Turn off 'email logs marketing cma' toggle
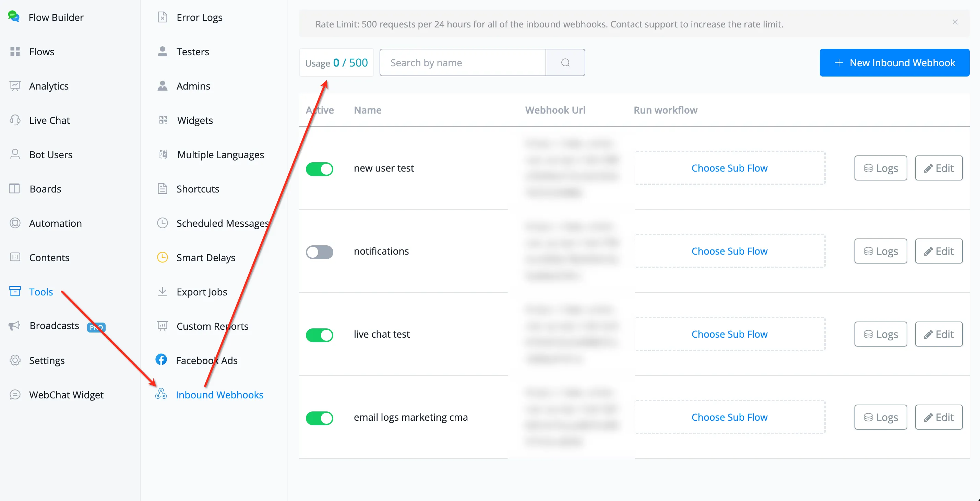This screenshot has width=980, height=501. [320, 418]
